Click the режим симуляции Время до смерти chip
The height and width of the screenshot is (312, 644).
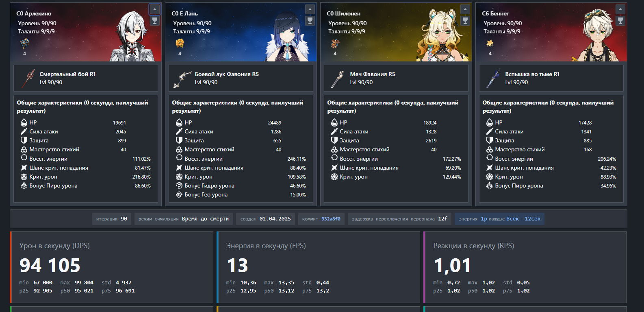(184, 219)
